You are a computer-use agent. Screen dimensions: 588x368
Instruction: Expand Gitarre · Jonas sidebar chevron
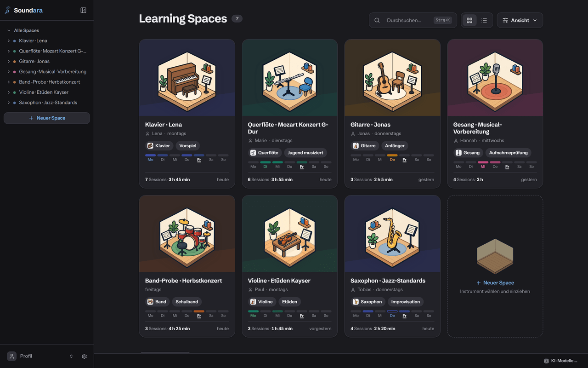[9, 61]
